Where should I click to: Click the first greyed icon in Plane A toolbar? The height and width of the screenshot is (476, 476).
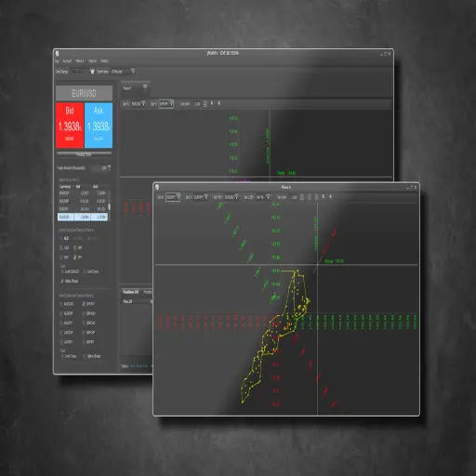pos(310,197)
